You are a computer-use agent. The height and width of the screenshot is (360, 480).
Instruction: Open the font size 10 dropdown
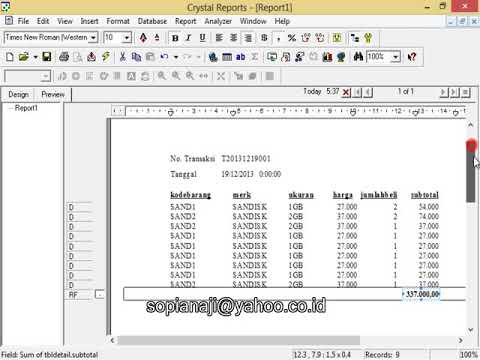click(x=126, y=37)
